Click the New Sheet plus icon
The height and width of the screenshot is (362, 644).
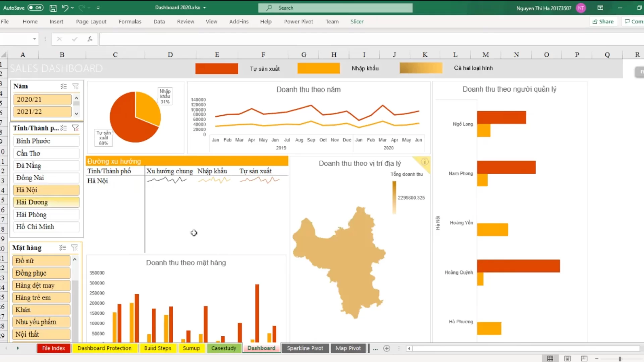coord(387,348)
